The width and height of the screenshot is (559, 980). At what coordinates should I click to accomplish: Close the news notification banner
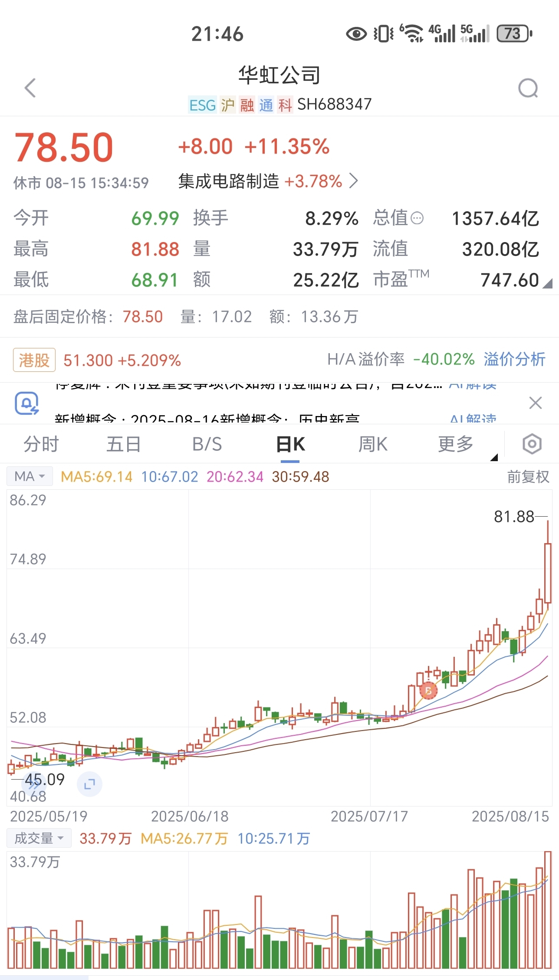536,403
